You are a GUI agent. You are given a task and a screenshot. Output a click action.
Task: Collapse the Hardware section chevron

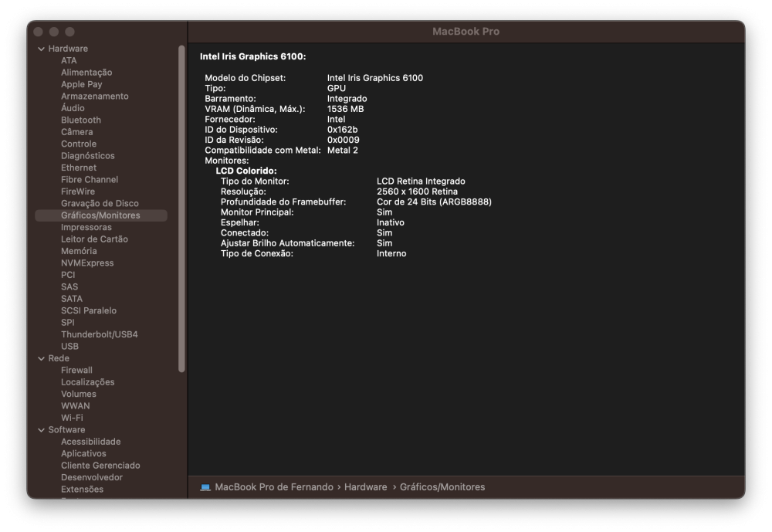[42, 49]
